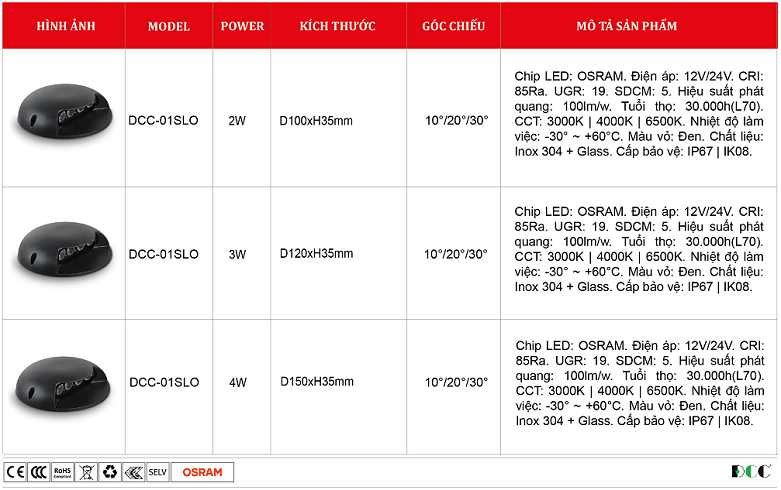This screenshot has width=781, height=490.
Task: Click the CCC certification icon
Action: click(38, 472)
